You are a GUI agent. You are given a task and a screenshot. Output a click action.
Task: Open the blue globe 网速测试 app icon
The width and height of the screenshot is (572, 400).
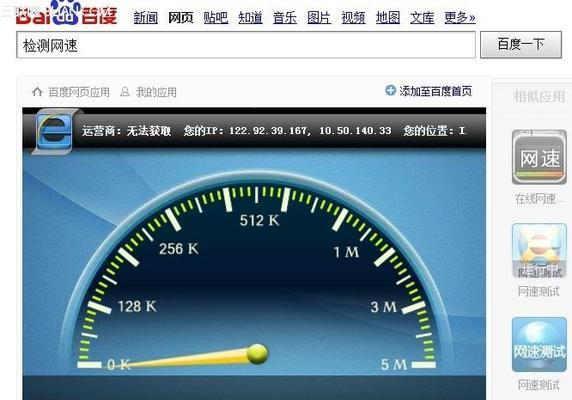pos(539,345)
